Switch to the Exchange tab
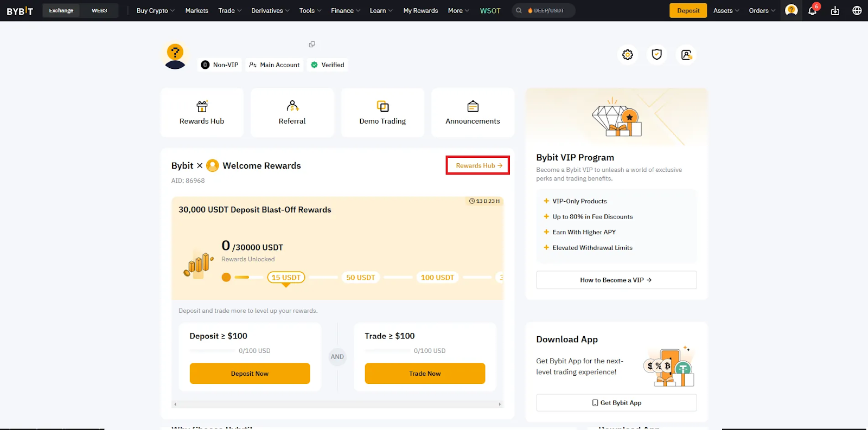 [61, 10]
